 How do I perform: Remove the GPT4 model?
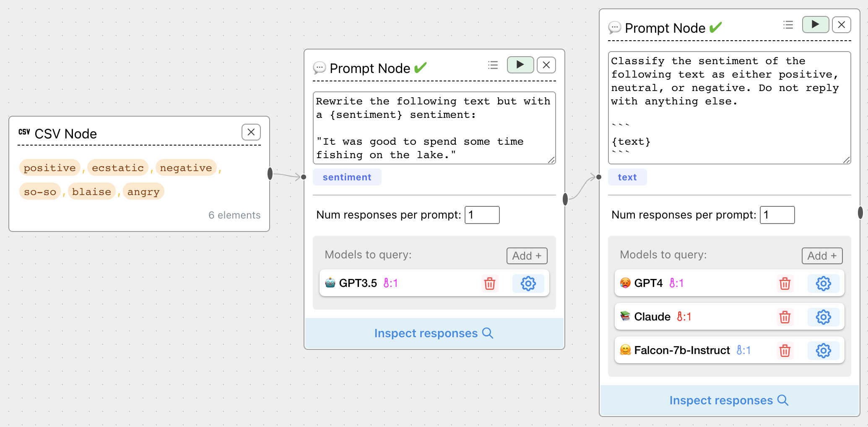point(785,284)
